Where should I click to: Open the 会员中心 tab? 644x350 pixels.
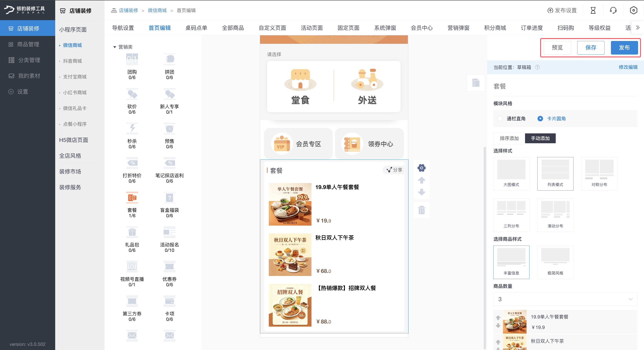[421, 28]
